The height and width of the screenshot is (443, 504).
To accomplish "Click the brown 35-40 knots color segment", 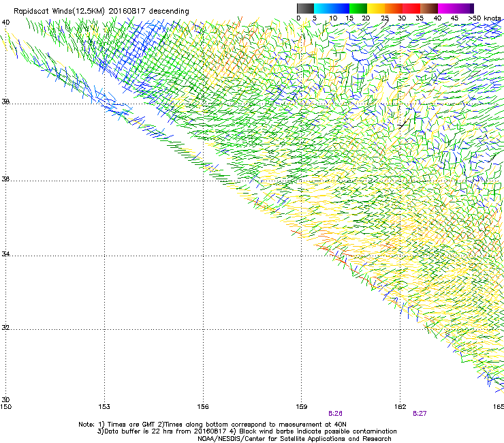I will pos(429,8).
